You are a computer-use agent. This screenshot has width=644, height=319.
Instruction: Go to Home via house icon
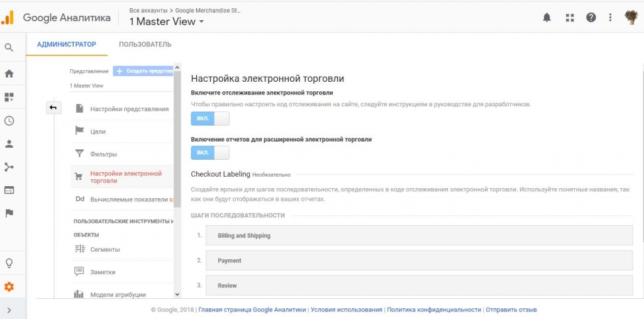tap(9, 74)
